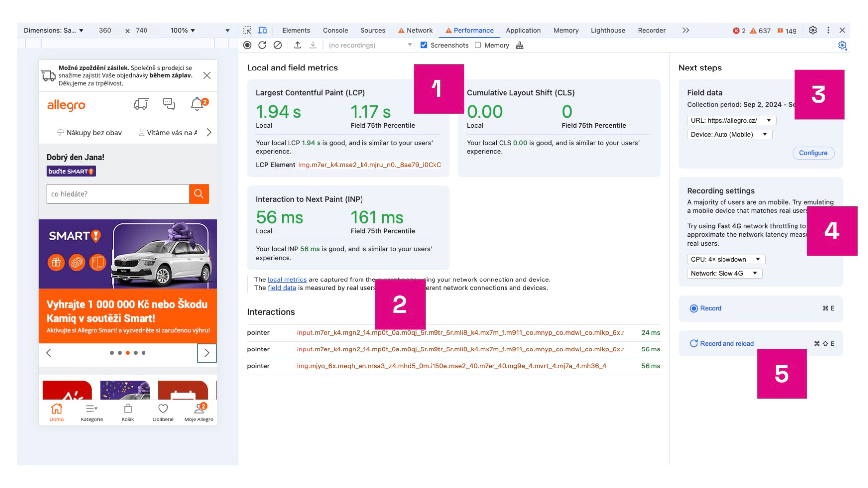Click the collect garbage icon

tap(520, 45)
